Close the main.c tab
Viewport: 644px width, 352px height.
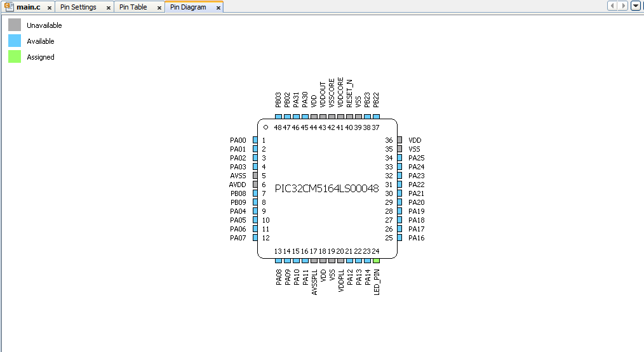[50, 8]
